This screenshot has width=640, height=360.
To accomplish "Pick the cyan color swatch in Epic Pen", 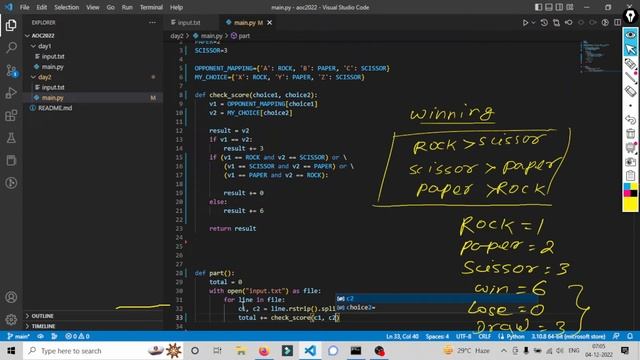I will 627,187.
